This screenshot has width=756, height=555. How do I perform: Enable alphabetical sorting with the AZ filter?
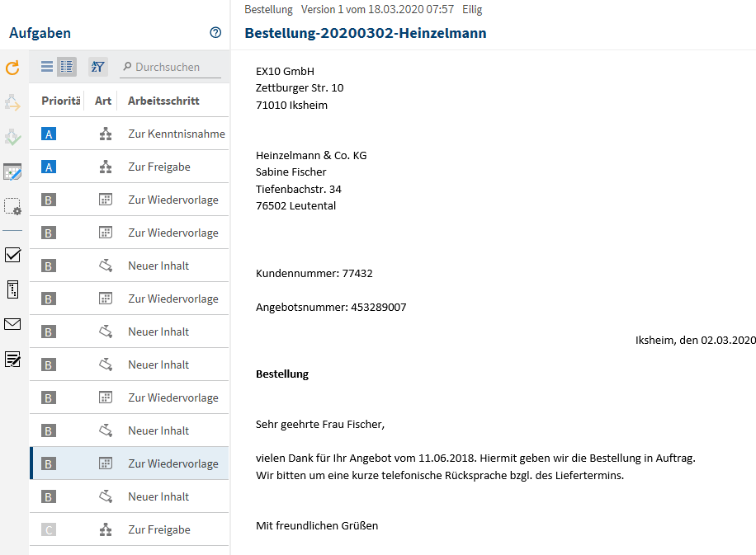(97, 67)
